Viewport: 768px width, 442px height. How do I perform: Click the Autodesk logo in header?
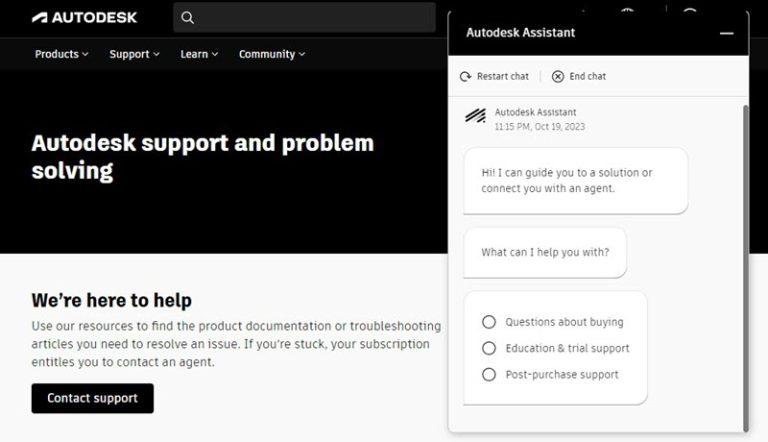tap(84, 17)
